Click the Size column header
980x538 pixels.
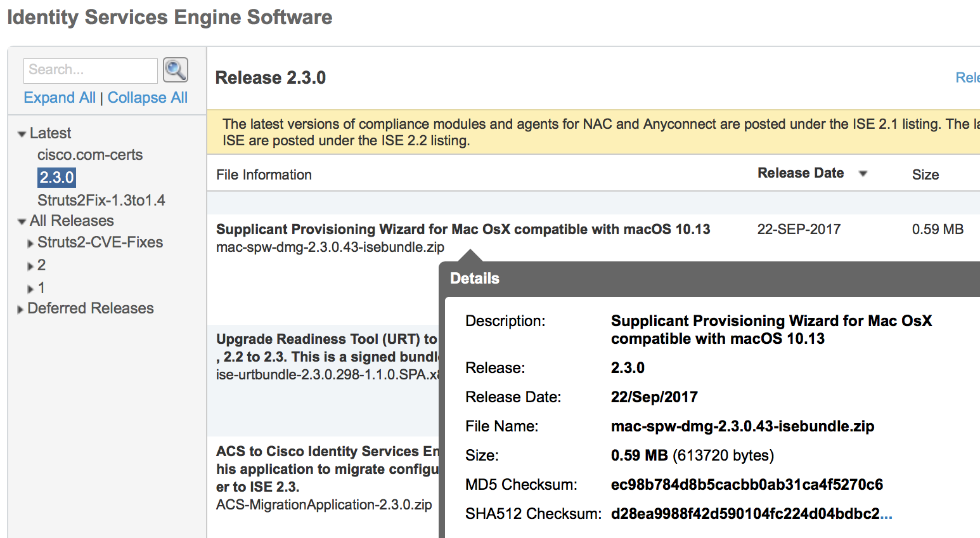(925, 175)
